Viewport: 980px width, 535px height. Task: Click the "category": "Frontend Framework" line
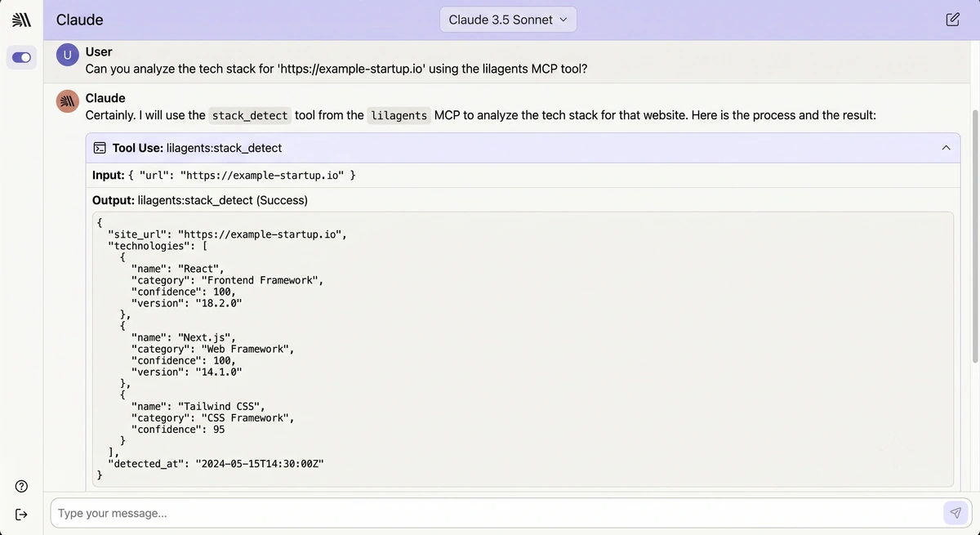pyautogui.click(x=227, y=280)
